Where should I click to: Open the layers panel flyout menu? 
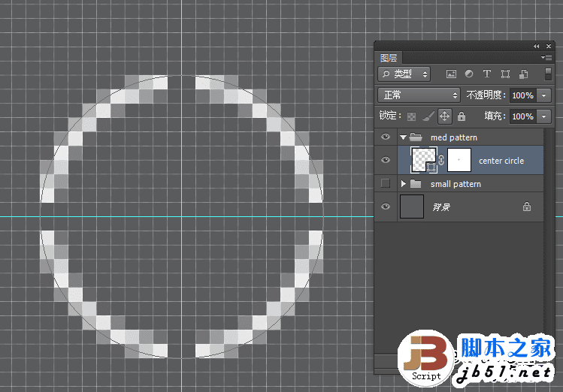pos(546,57)
